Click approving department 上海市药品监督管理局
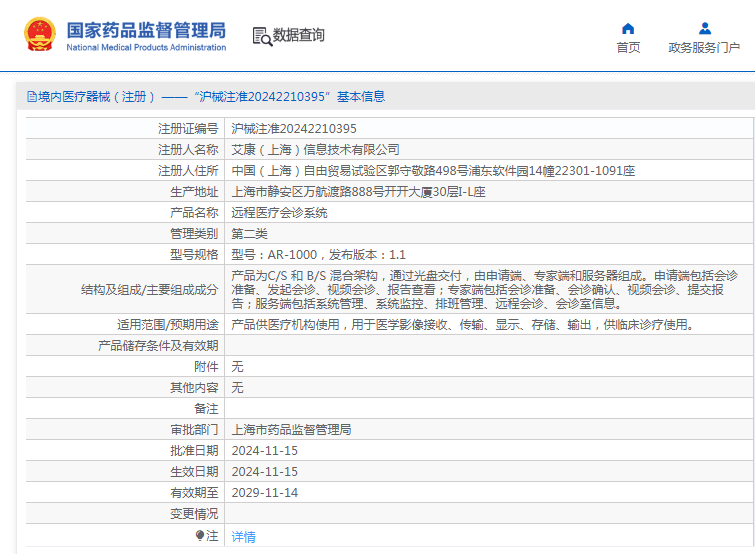Image resolution: width=755 pixels, height=554 pixels. click(291, 429)
